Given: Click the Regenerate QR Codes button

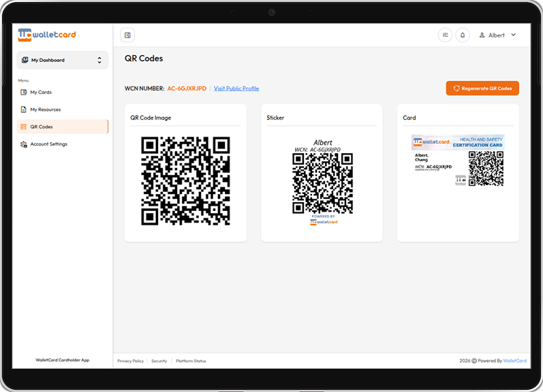Looking at the screenshot, I should [482, 88].
